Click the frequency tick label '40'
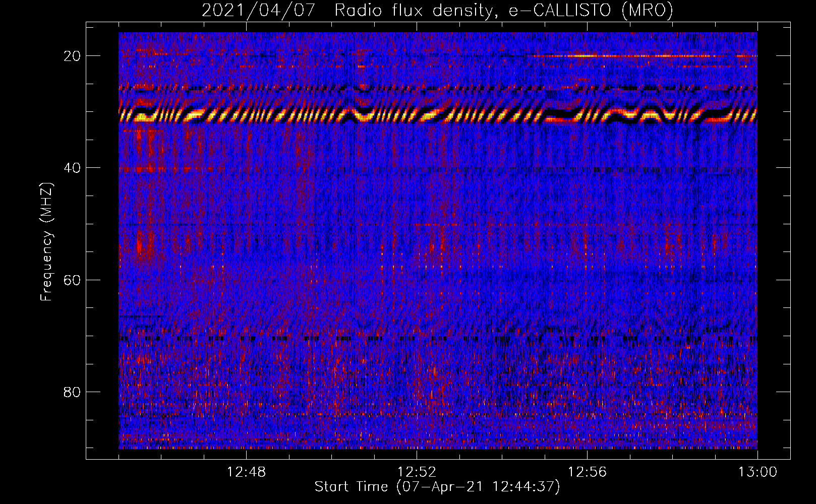The height and width of the screenshot is (504, 816). [x=73, y=168]
